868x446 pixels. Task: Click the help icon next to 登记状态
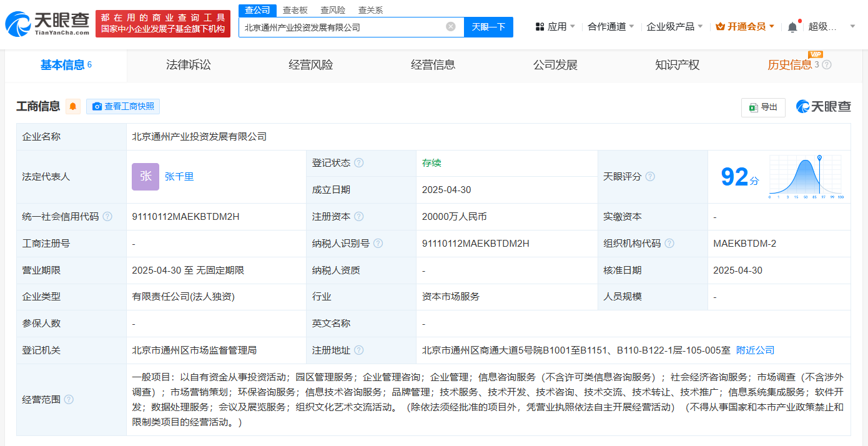pyautogui.click(x=359, y=163)
